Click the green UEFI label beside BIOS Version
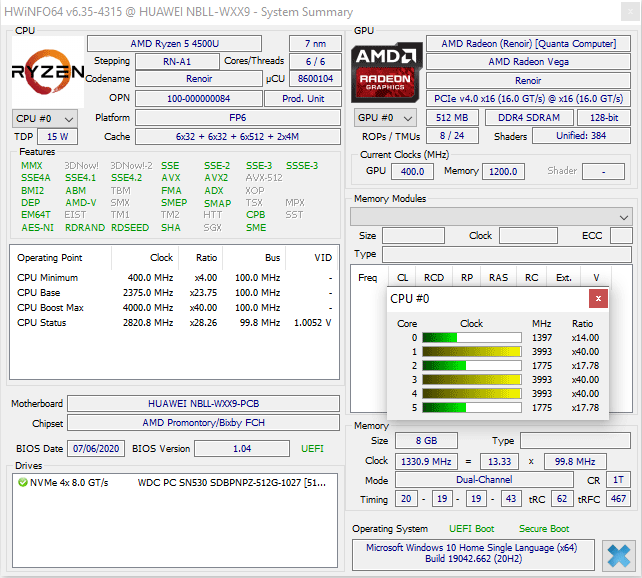 click(x=312, y=449)
